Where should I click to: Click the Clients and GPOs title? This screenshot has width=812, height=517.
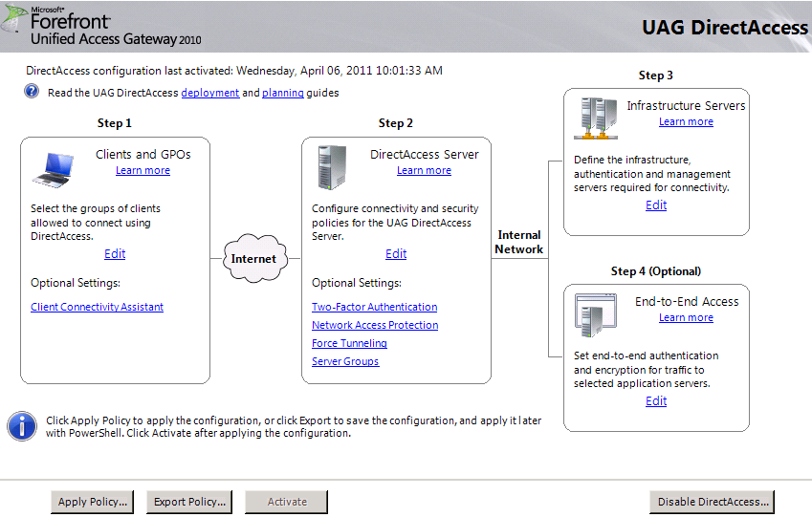143,154
